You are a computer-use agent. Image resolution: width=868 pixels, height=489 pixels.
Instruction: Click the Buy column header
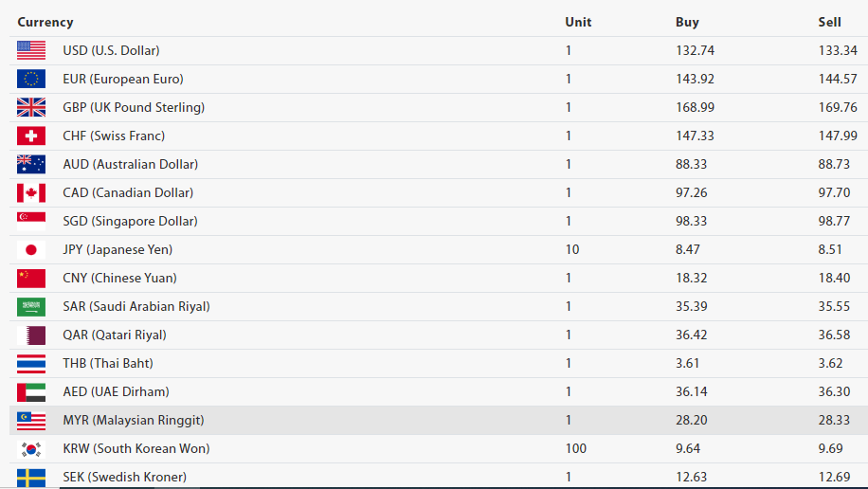[x=687, y=22]
